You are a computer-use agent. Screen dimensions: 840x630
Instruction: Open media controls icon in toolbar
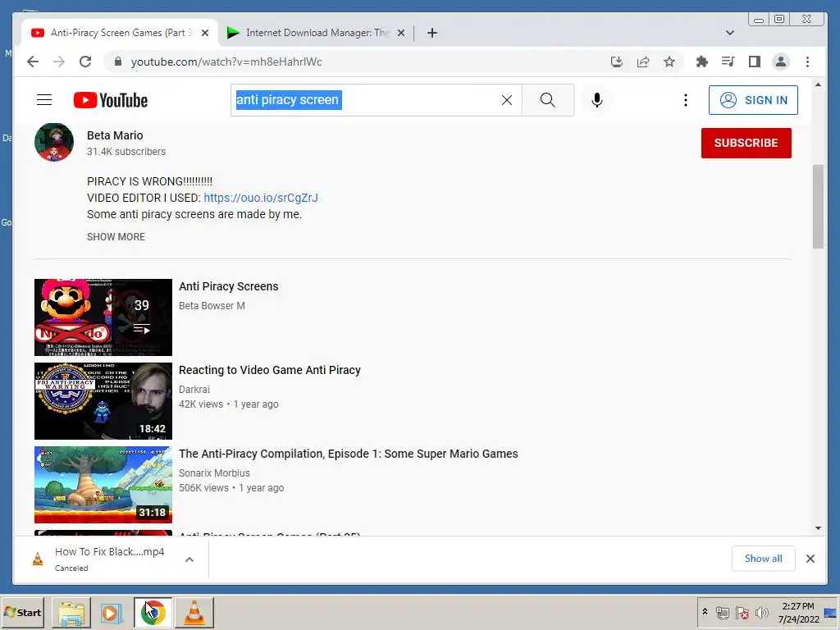pos(728,62)
